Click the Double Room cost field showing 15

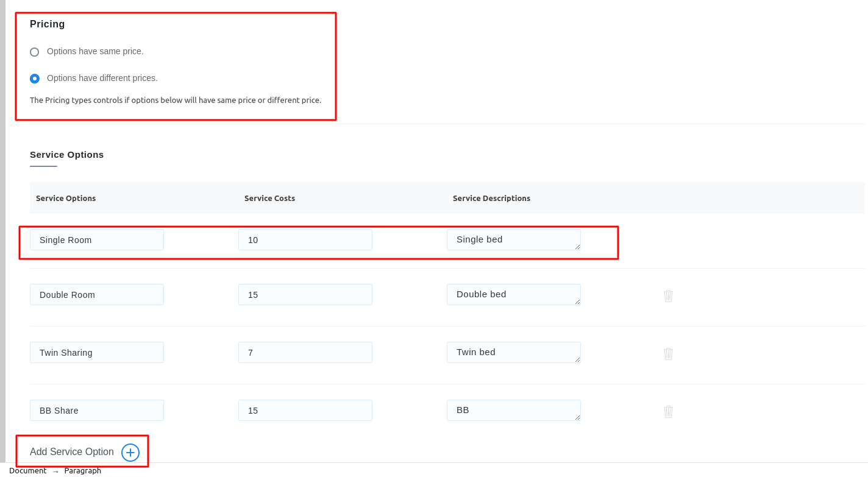(x=305, y=294)
